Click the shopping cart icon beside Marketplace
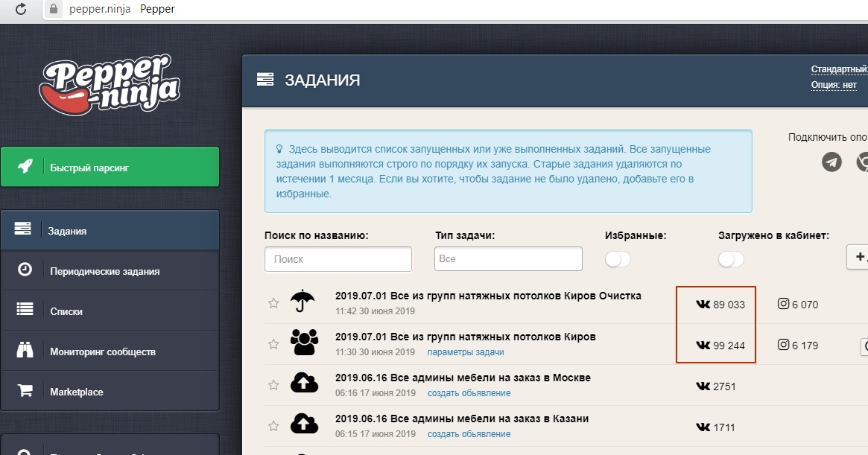 [25, 390]
